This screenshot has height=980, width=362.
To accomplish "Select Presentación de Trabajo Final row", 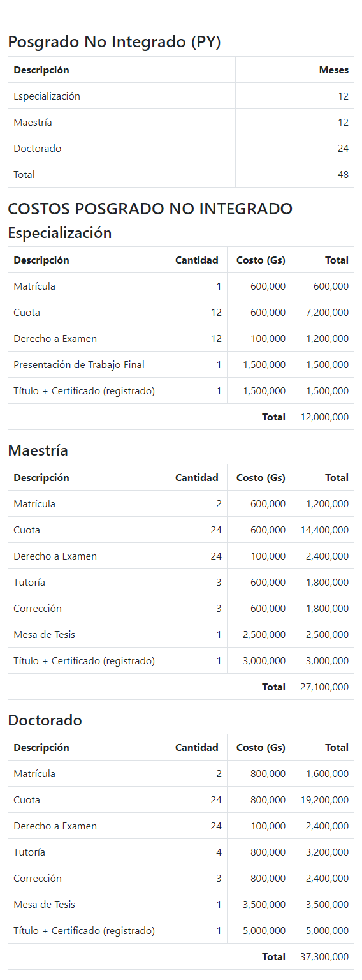I will [x=181, y=364].
